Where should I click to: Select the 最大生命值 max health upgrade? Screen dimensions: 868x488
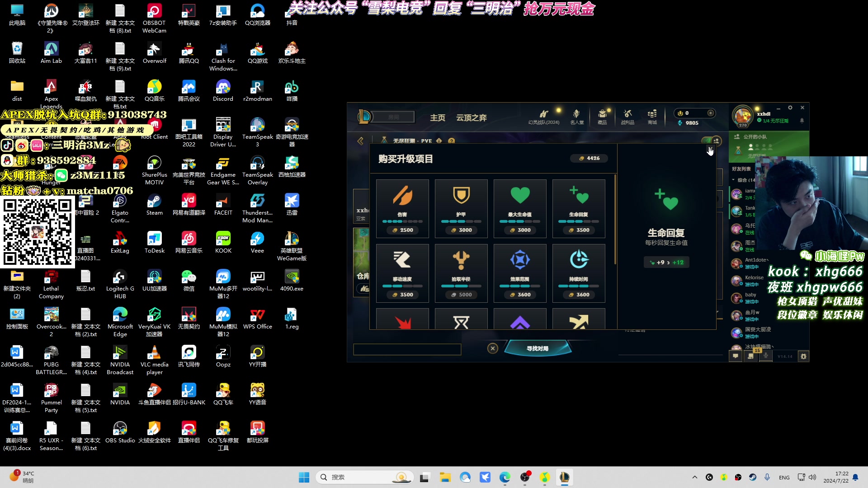520,208
